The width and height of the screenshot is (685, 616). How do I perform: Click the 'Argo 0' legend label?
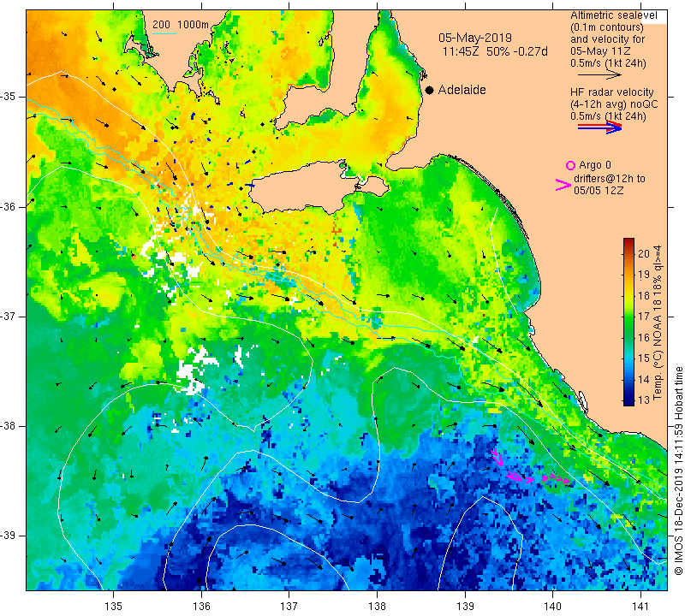click(595, 165)
